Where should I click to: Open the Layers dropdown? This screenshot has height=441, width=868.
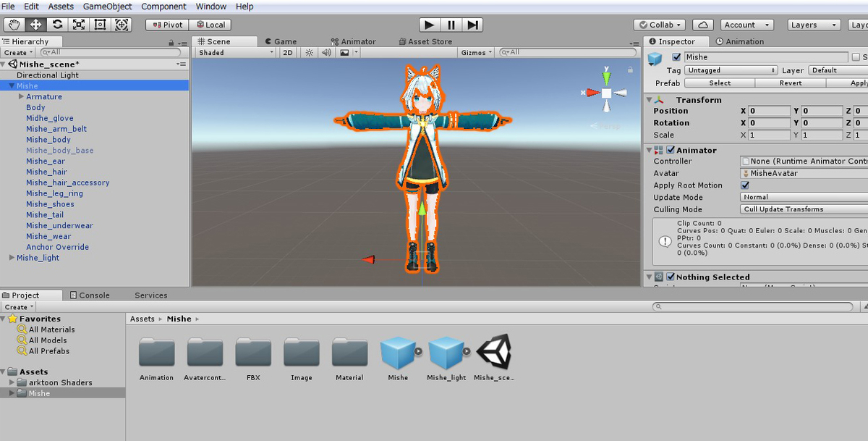pos(812,25)
